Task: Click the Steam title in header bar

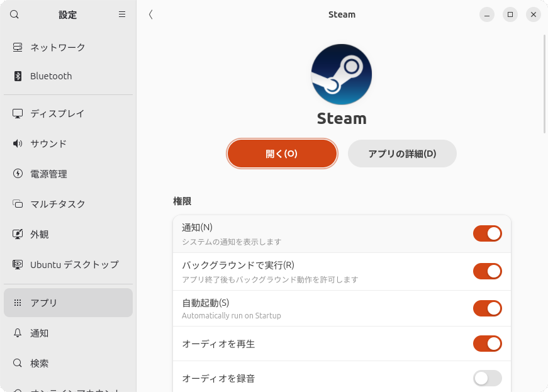Action: tap(342, 14)
